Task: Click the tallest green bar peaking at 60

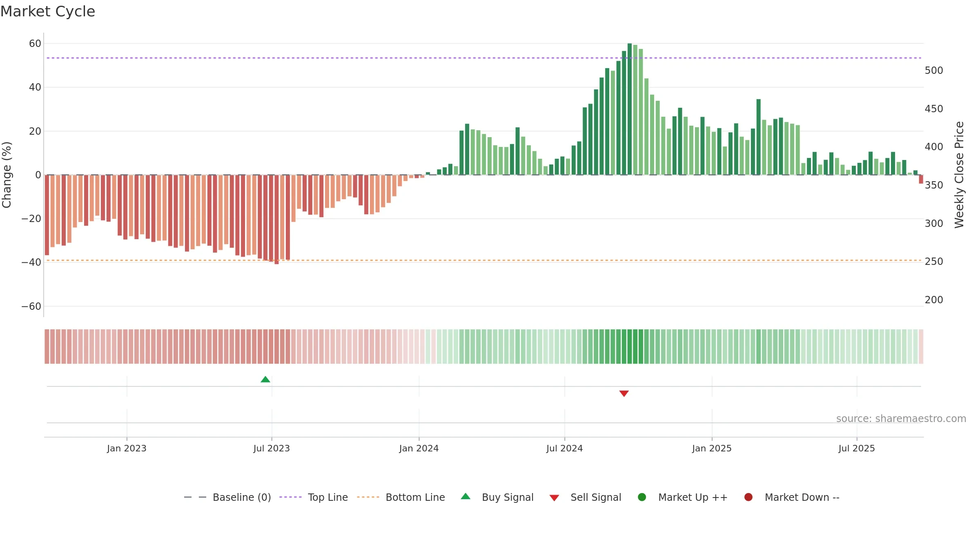Action: pyautogui.click(x=630, y=109)
